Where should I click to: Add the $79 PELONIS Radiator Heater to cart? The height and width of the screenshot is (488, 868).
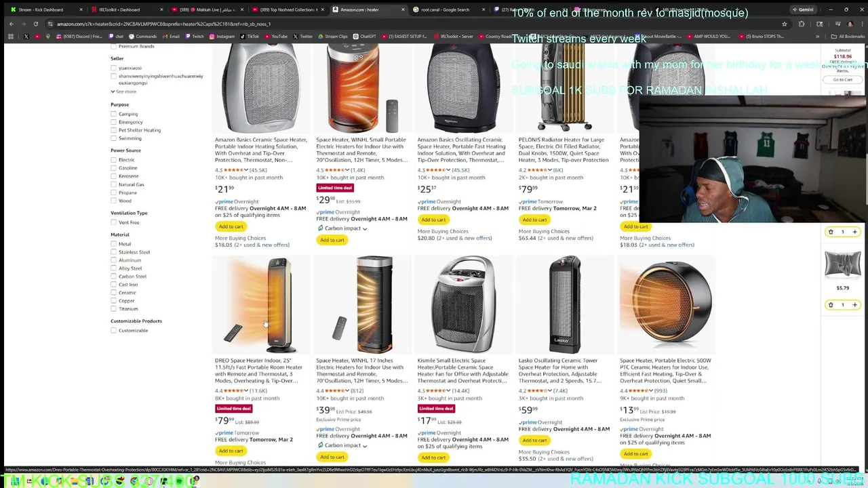coord(534,220)
